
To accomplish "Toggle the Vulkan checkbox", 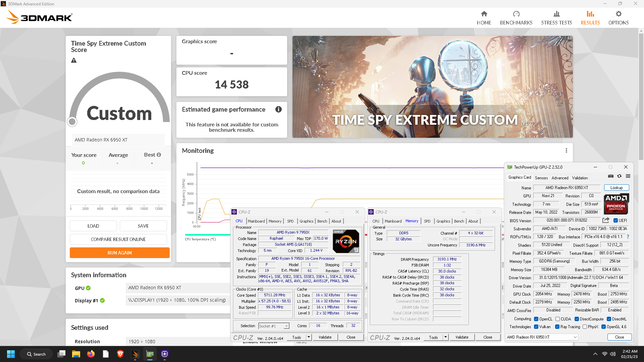I will [536, 327].
